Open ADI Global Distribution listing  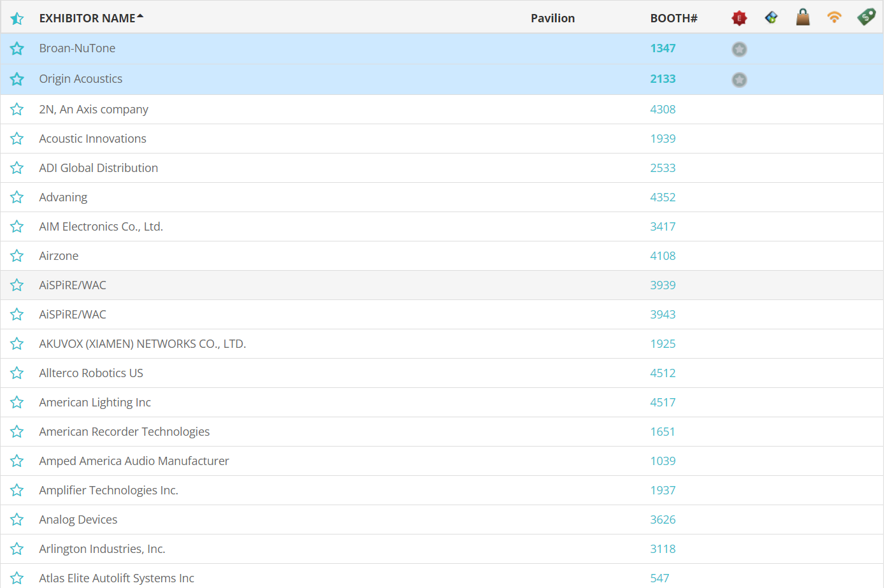click(99, 168)
